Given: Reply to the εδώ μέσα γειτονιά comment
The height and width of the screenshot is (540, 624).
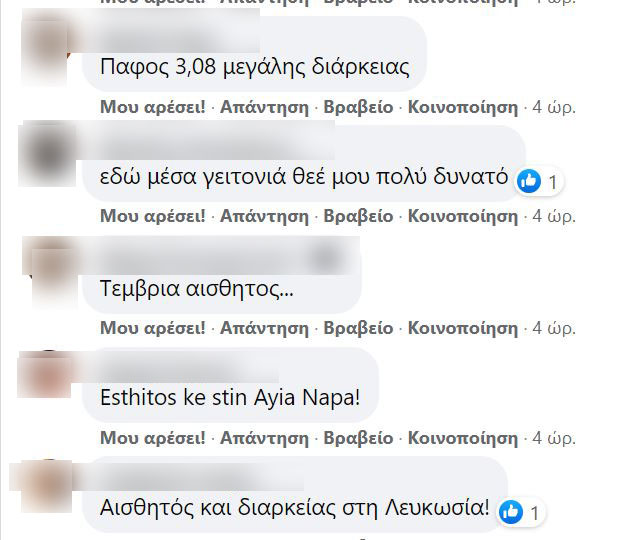Looking at the screenshot, I should [265, 216].
